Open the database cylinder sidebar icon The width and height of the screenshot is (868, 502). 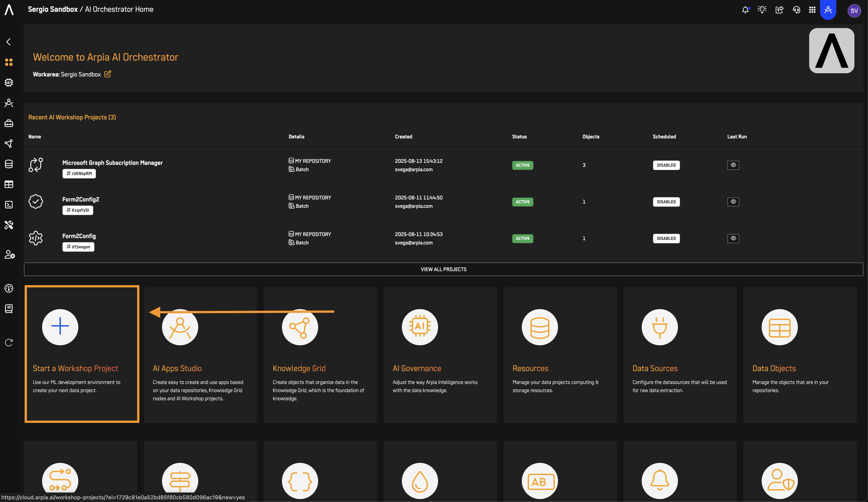[9, 164]
